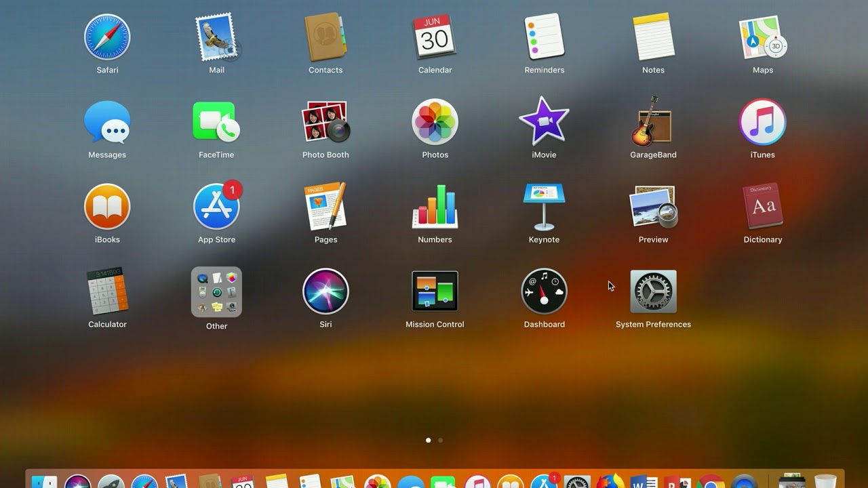Start FaceTime

coord(216,123)
